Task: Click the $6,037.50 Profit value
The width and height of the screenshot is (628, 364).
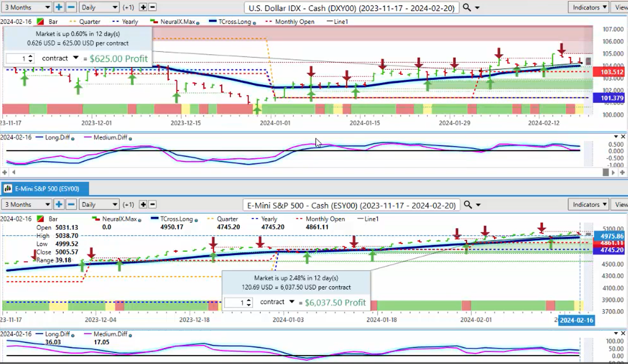Action: (335, 303)
